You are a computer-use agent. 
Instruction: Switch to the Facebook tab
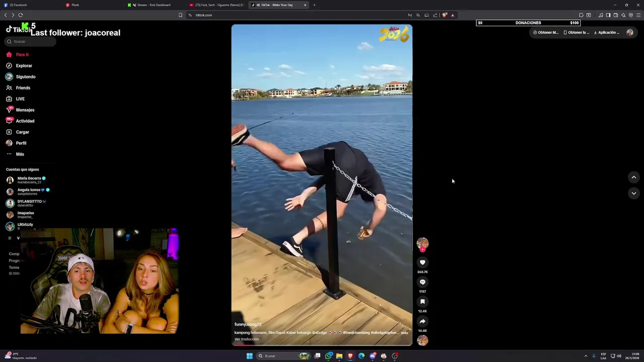[30, 5]
